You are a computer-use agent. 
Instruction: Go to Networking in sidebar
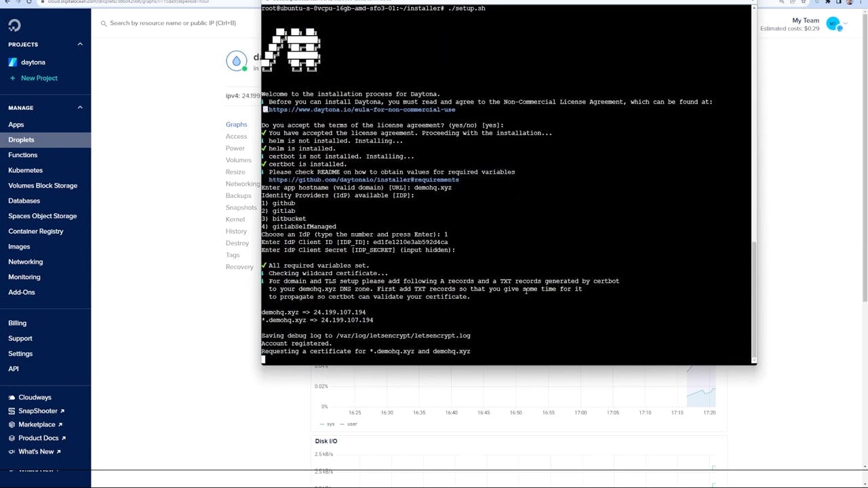26,262
